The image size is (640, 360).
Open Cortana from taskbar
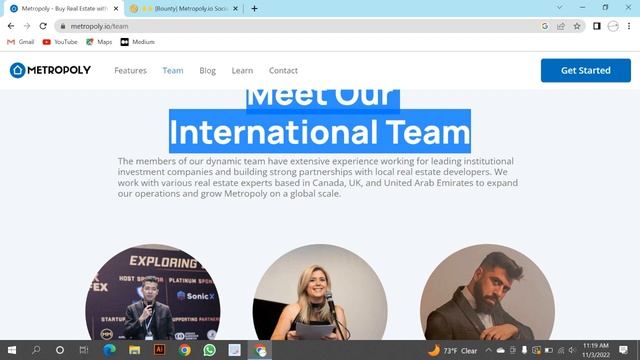click(x=60, y=350)
